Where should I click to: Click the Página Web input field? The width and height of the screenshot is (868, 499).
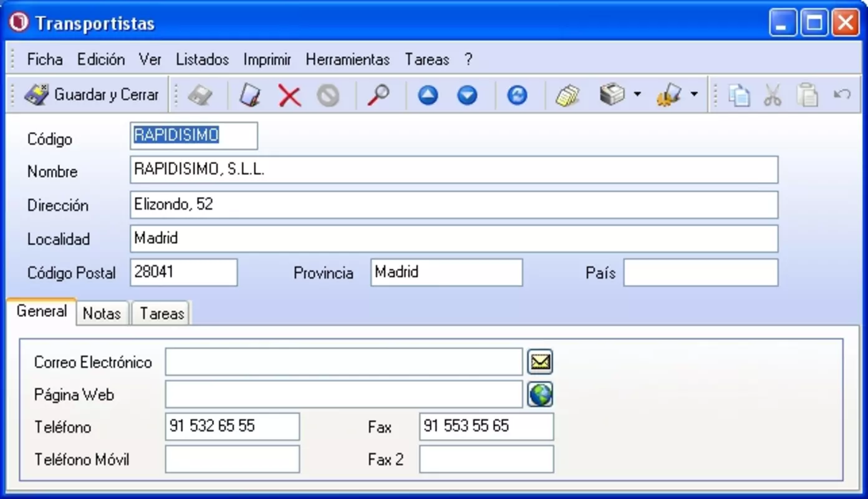coord(344,394)
